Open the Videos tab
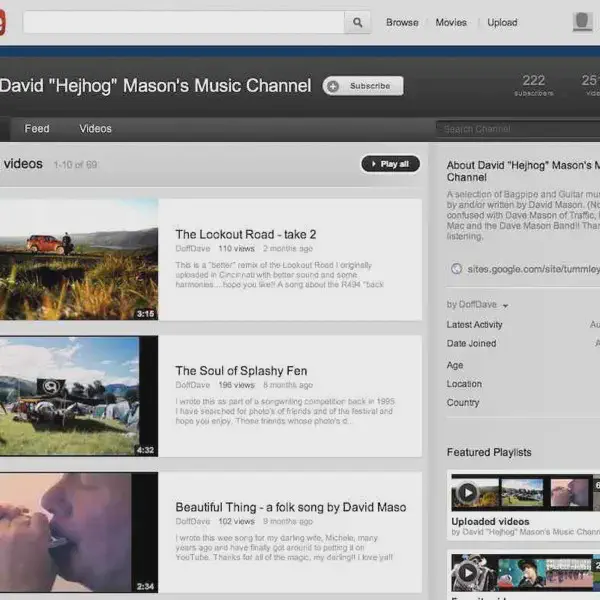The width and height of the screenshot is (600, 600). pos(96,129)
